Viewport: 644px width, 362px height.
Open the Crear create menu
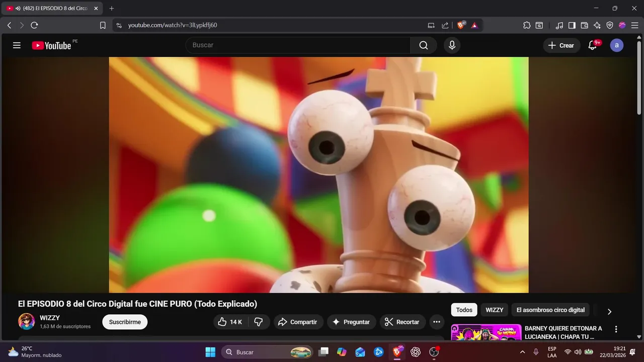(561, 45)
